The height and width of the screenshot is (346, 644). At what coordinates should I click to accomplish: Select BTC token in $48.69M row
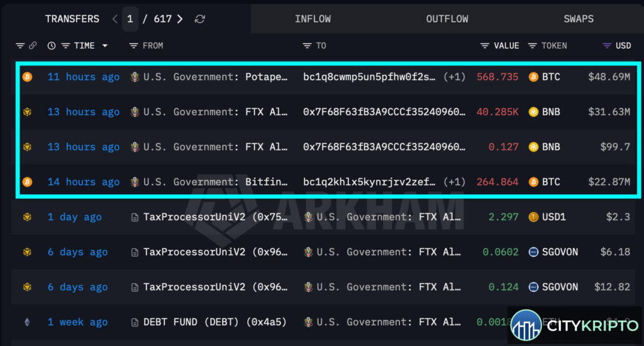click(551, 77)
